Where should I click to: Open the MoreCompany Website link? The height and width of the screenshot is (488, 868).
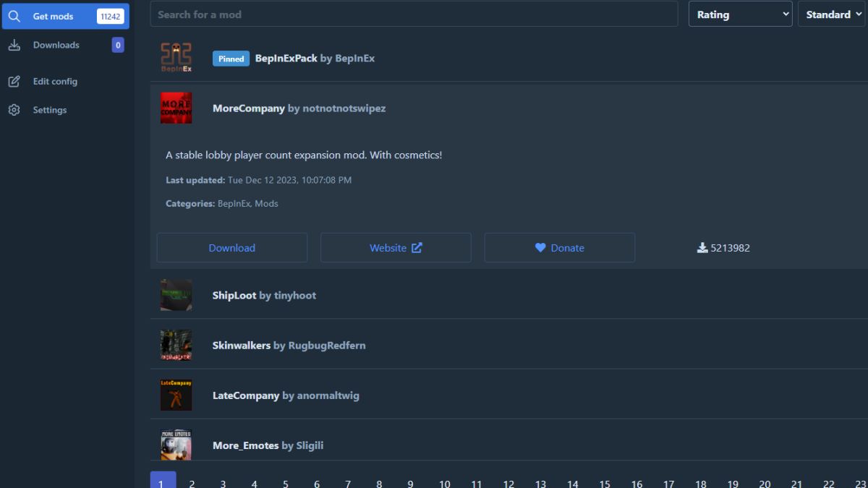click(396, 247)
